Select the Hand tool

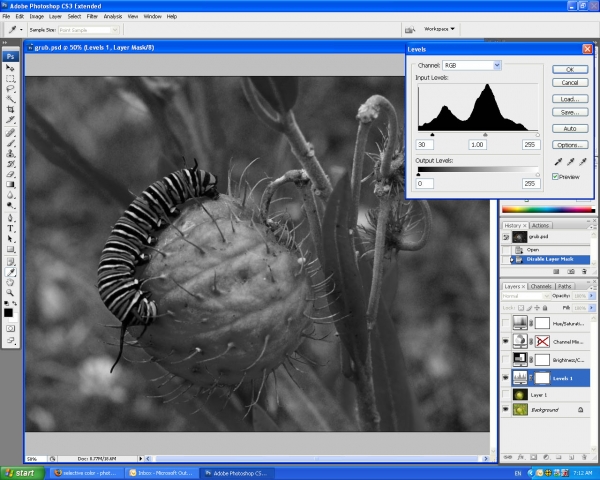(x=10, y=282)
